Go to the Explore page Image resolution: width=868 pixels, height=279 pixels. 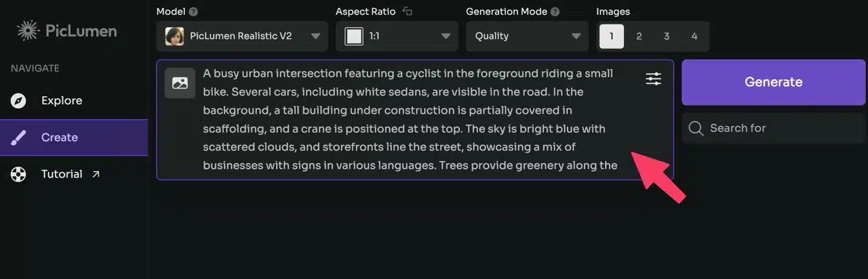tap(61, 101)
